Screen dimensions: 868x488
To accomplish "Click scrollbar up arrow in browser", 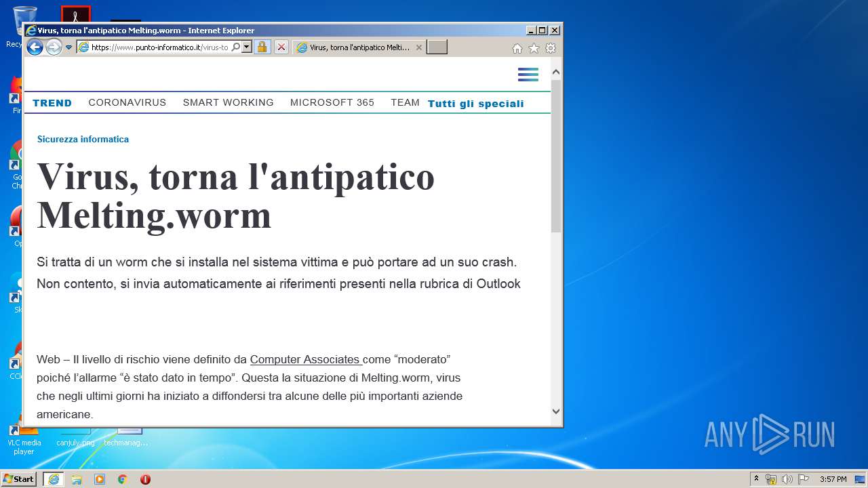I will [556, 72].
